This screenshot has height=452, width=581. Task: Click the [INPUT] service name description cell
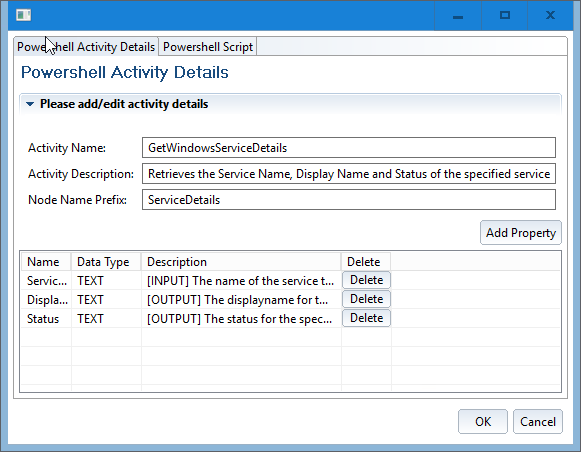point(241,281)
